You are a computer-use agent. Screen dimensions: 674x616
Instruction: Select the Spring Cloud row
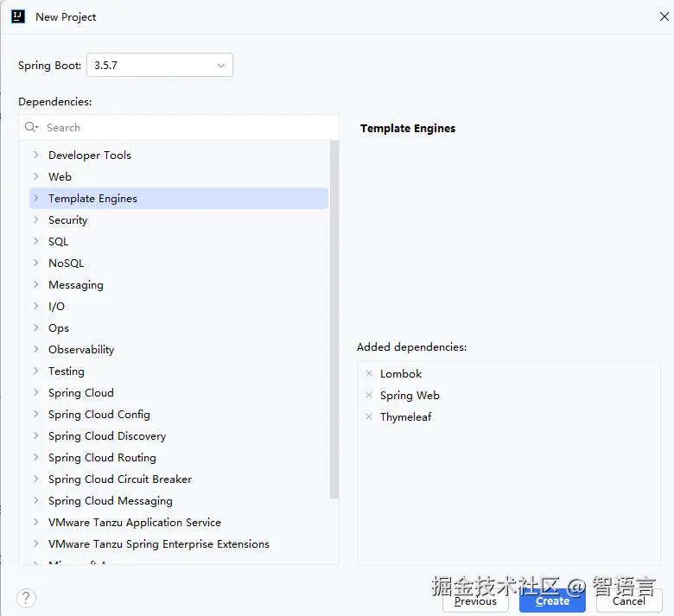(179, 393)
